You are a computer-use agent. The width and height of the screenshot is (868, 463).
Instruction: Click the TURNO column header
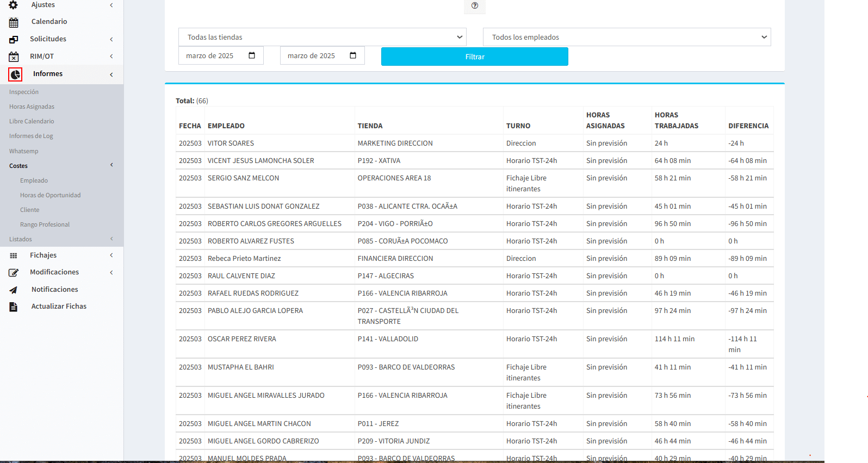click(x=518, y=126)
